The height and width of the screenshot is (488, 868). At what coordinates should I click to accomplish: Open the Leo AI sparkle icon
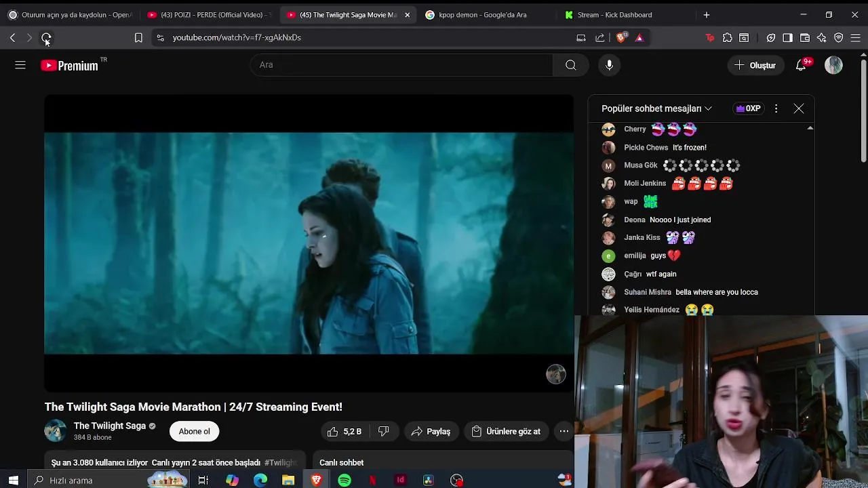[x=822, y=38]
